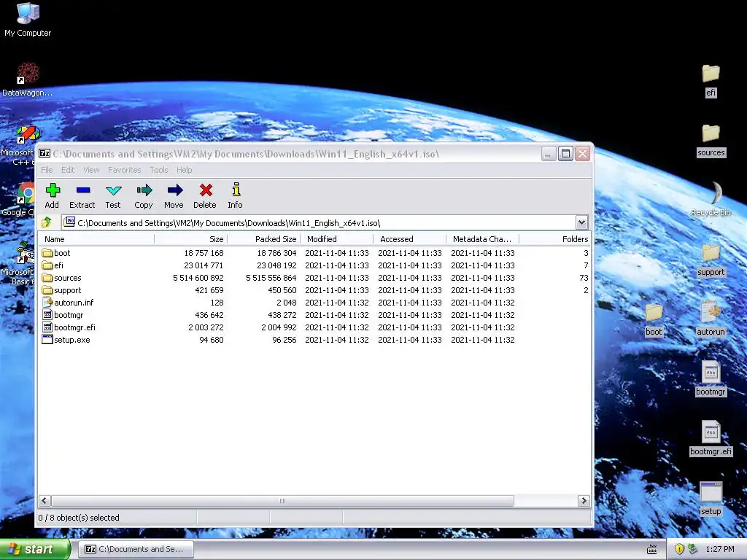Image resolution: width=747 pixels, height=560 pixels.
Task: Sort by Modified column header
Action: [x=337, y=239]
